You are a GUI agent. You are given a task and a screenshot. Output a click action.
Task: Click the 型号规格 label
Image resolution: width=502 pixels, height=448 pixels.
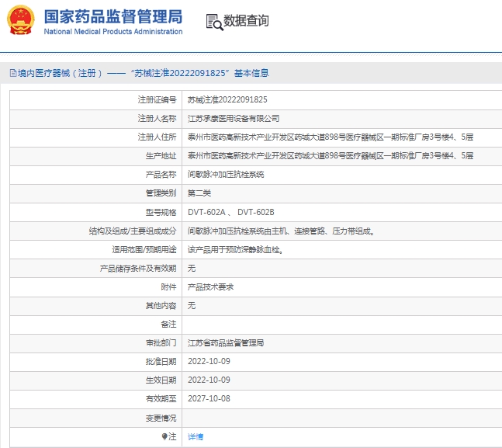click(x=161, y=212)
